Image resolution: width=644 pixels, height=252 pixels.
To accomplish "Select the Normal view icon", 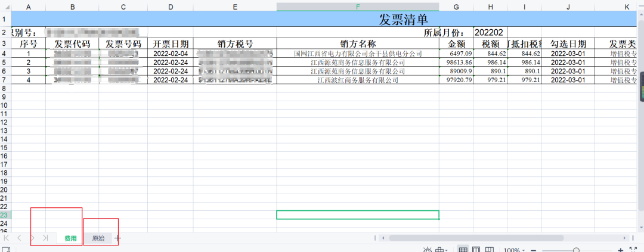I will (463, 250).
